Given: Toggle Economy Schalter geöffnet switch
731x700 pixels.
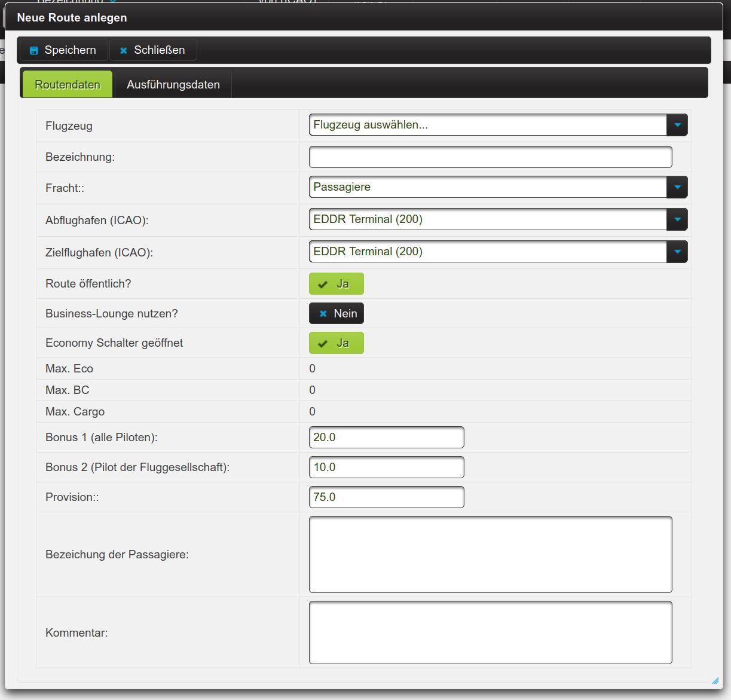Looking at the screenshot, I should [336, 343].
